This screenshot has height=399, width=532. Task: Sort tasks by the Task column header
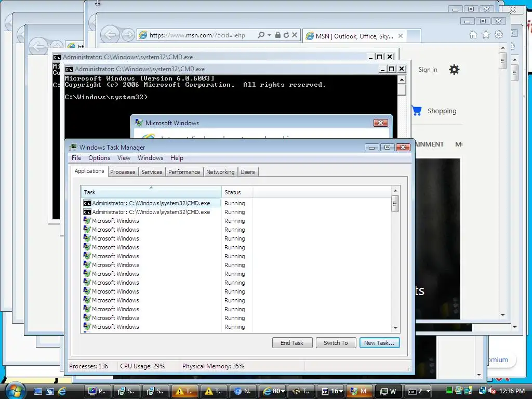[x=151, y=192]
